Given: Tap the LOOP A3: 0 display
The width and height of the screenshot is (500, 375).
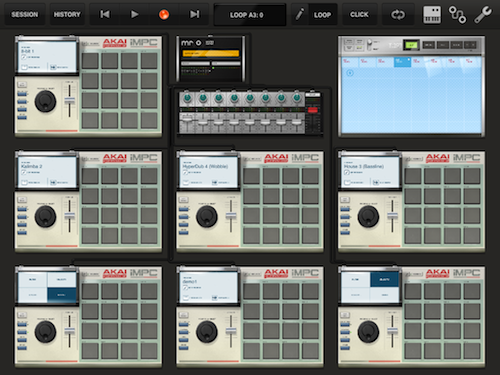Looking at the screenshot, I should tap(250, 15).
